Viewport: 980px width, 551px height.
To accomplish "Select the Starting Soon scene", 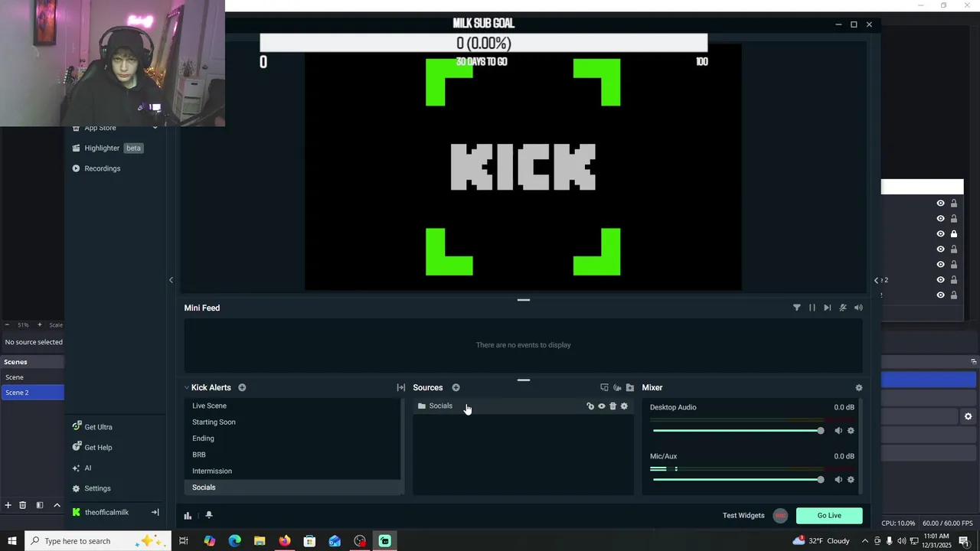I will 292,422.
